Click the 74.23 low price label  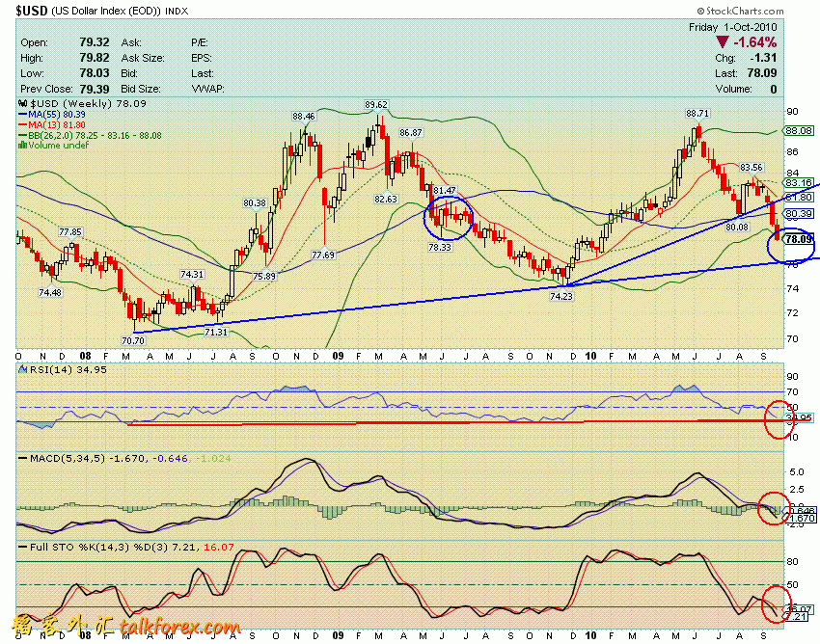pos(561,296)
